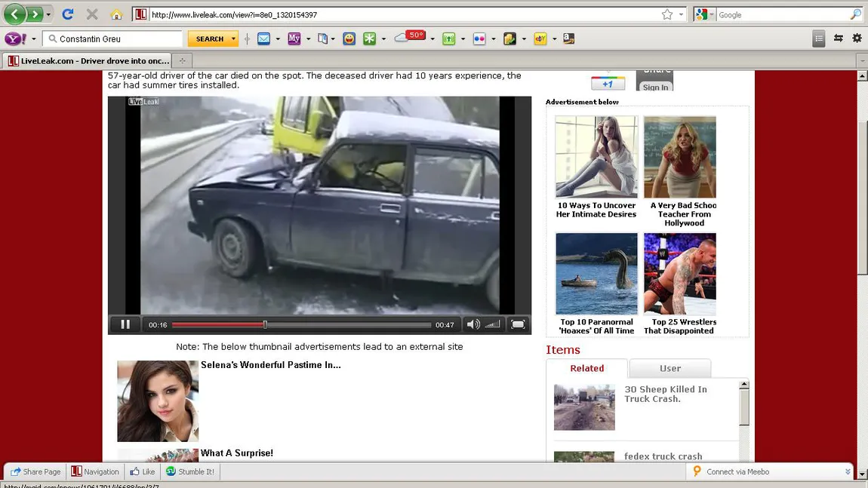The width and height of the screenshot is (868, 488).
Task: Click Share Page in bottom bar
Action: (35, 471)
